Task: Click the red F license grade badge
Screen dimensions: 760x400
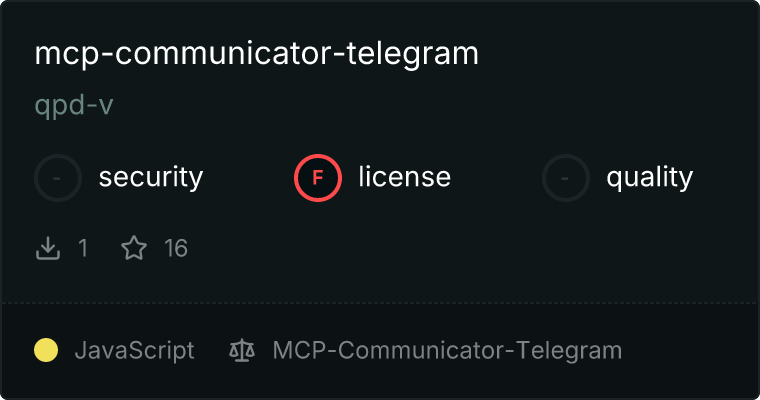Action: point(318,178)
